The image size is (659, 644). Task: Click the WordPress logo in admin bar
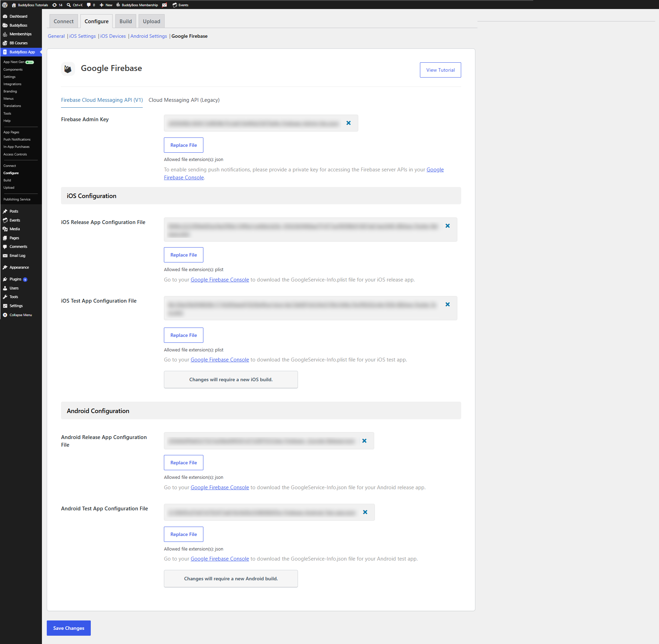pyautogui.click(x=5, y=5)
